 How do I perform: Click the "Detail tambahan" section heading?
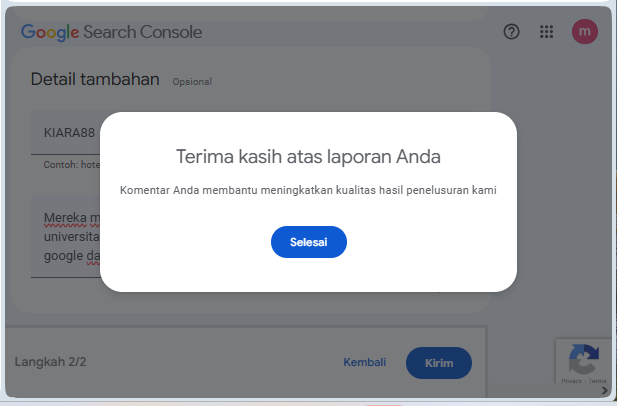95,79
